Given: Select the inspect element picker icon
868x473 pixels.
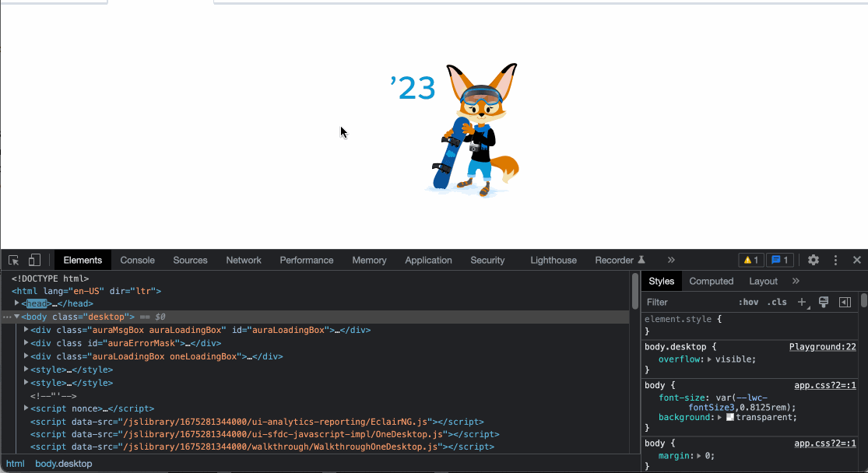Looking at the screenshot, I should pos(14,261).
